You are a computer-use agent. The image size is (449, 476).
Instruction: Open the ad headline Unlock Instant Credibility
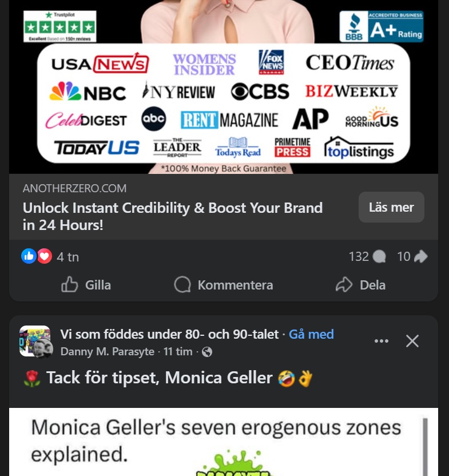[173, 216]
